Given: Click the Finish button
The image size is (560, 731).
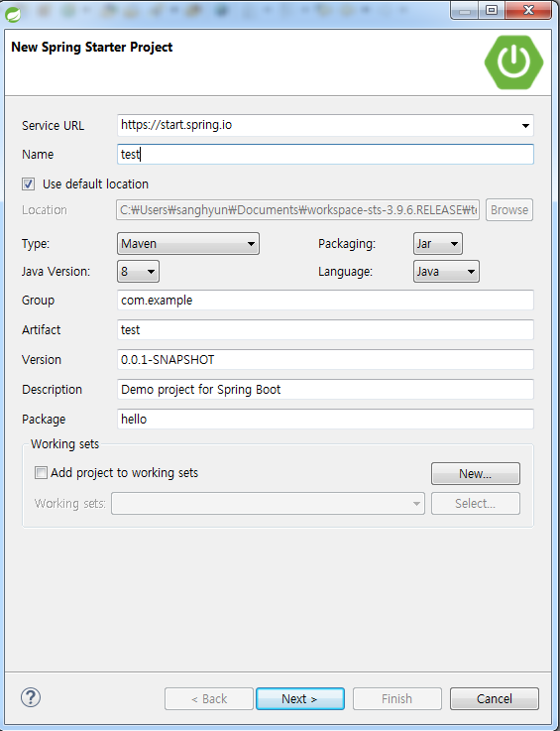Looking at the screenshot, I should (396, 699).
